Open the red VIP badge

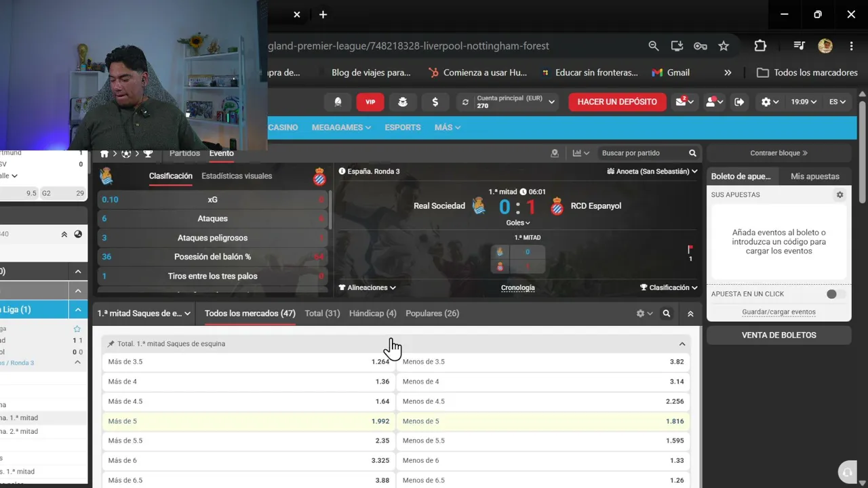370,102
